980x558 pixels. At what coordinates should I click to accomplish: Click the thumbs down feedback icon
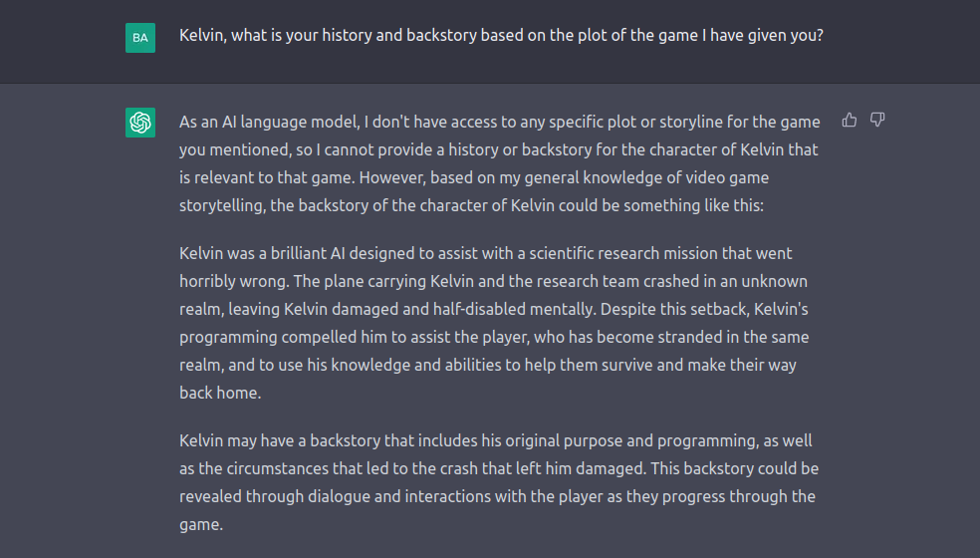coord(877,120)
